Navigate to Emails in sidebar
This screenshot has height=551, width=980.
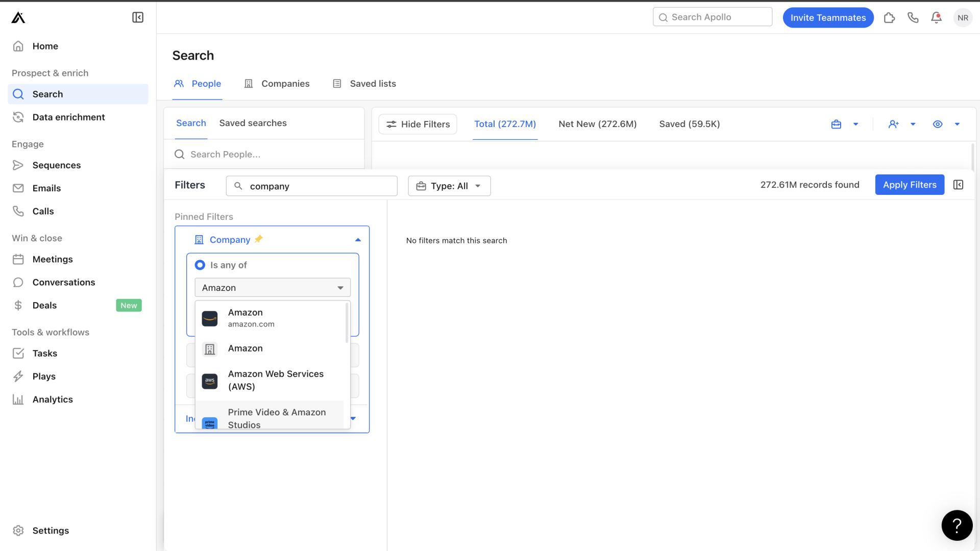click(46, 188)
